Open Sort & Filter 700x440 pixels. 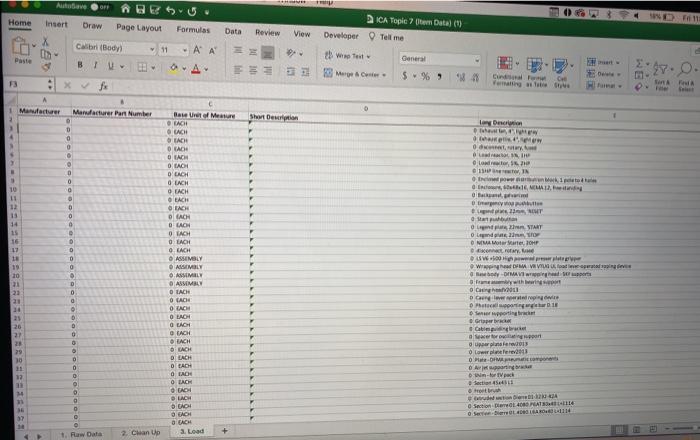tap(662, 76)
